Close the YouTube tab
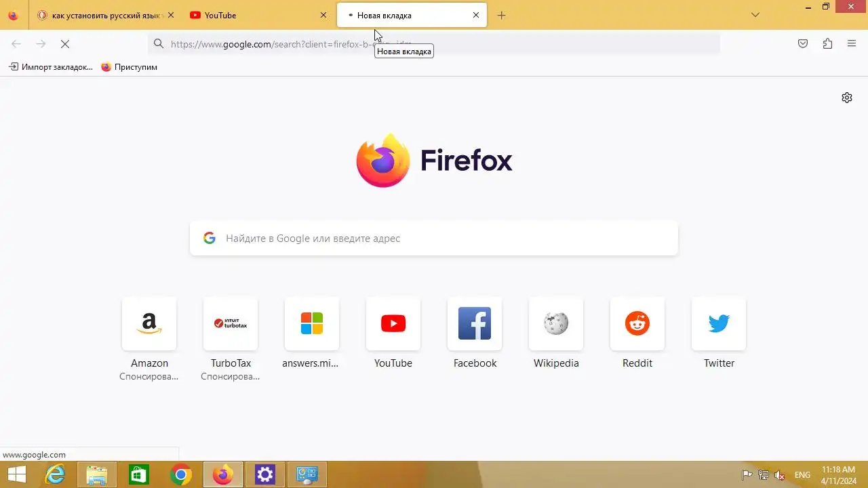 (x=323, y=15)
